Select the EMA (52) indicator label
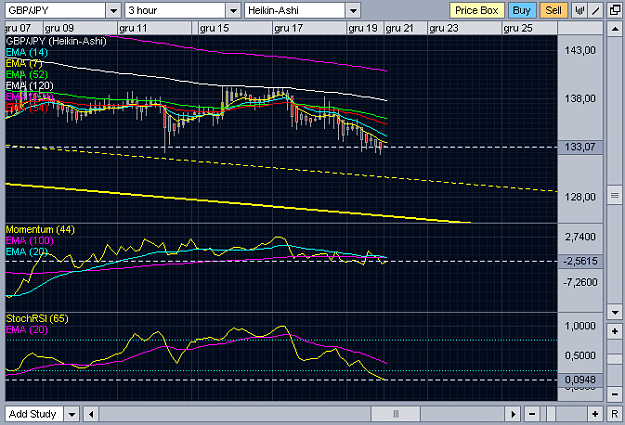The image size is (625, 425). 27,75
